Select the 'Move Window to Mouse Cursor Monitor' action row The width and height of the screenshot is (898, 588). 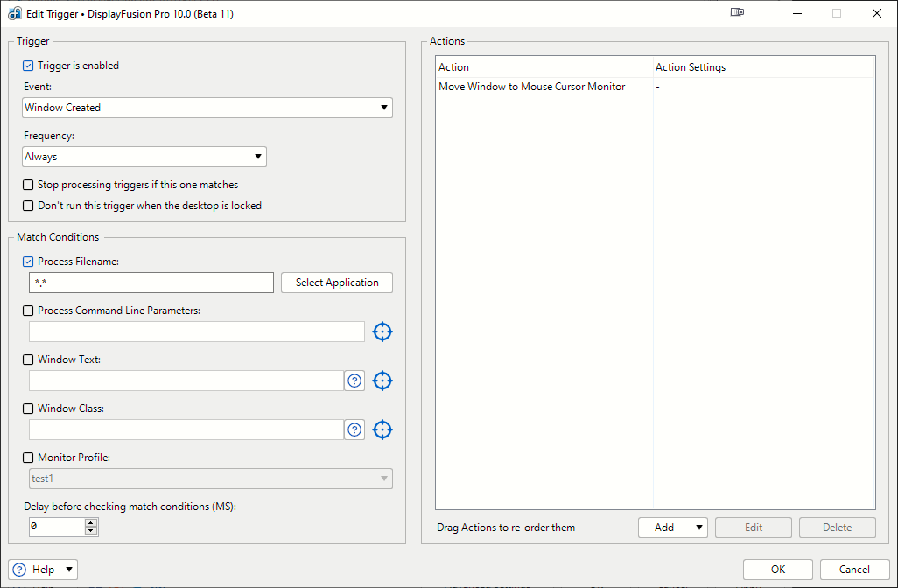(532, 87)
